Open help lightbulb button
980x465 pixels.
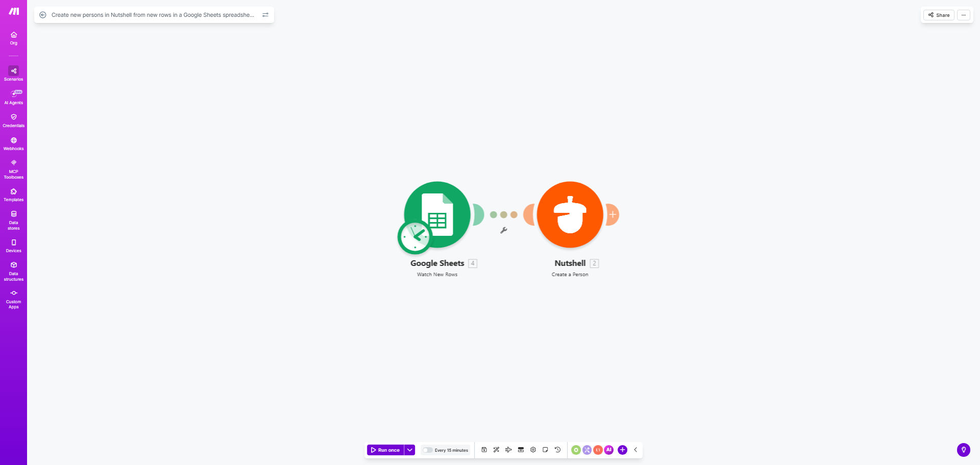[x=963, y=450]
